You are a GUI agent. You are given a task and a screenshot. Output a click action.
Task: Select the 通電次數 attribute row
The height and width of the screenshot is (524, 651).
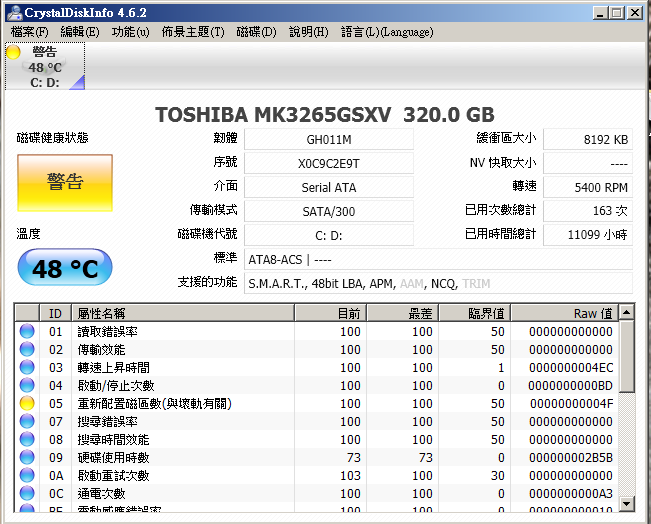(317, 493)
